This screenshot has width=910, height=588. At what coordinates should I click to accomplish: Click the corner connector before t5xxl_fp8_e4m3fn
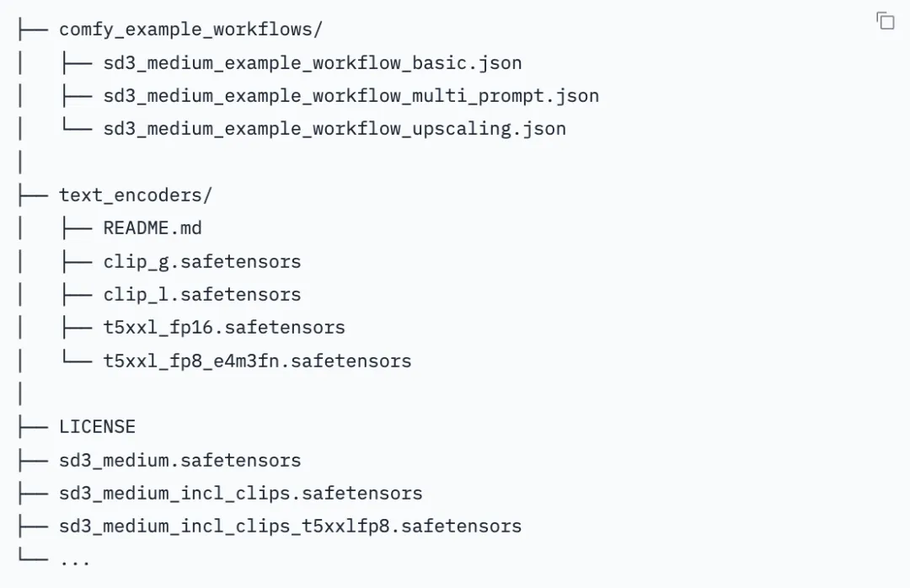(78, 357)
